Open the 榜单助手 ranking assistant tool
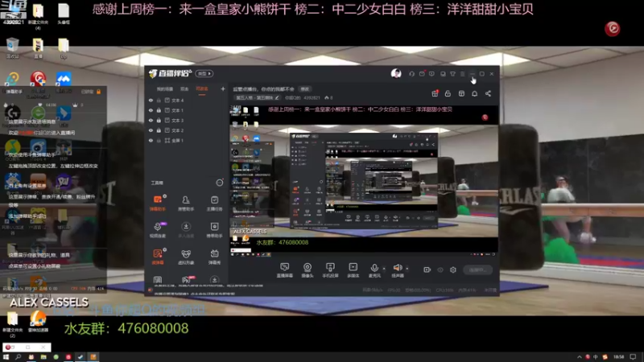Image resolution: width=644 pixels, height=362 pixels. (214, 230)
